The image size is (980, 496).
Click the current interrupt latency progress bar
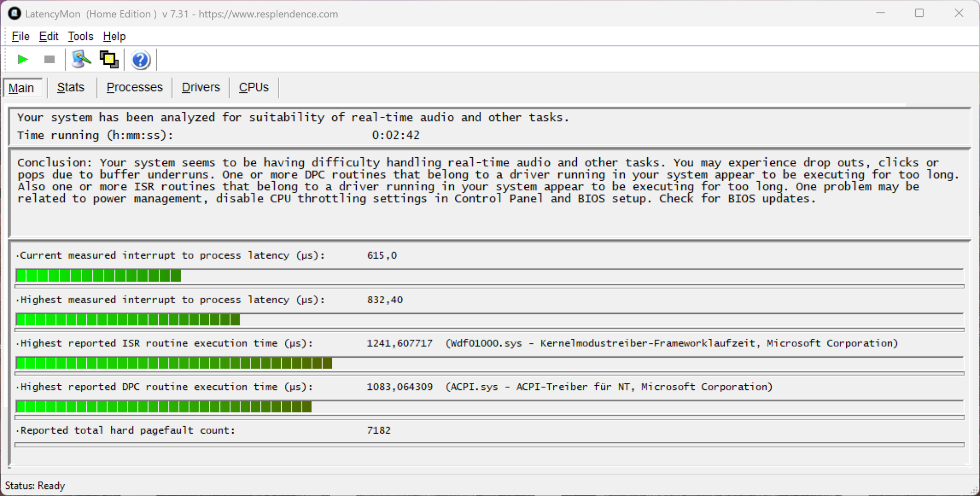(x=489, y=276)
